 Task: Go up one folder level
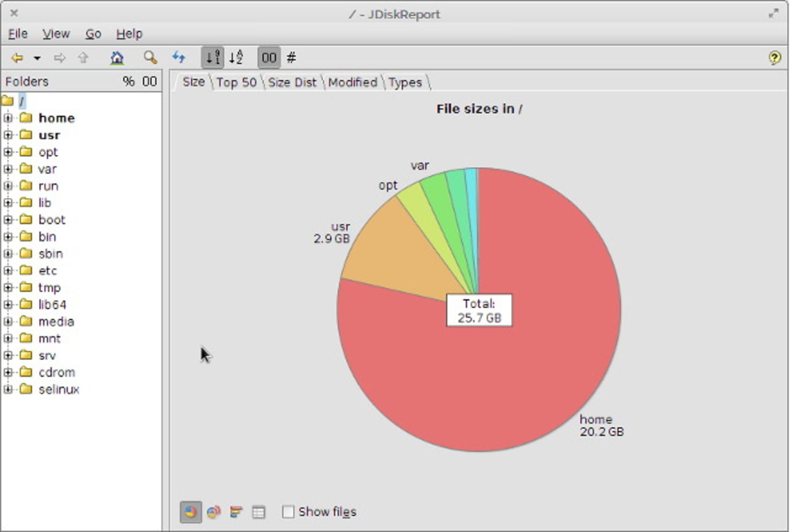[83, 58]
